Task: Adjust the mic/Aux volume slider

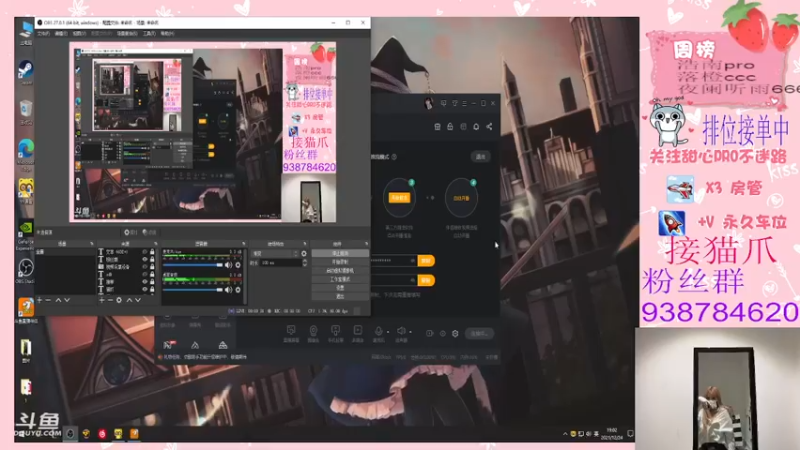Action: (193, 265)
